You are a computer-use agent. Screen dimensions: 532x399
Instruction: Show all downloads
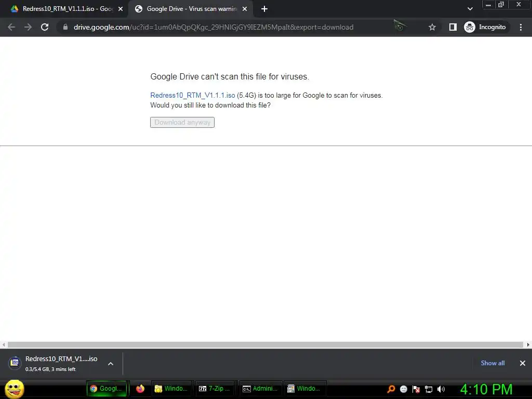click(x=493, y=363)
